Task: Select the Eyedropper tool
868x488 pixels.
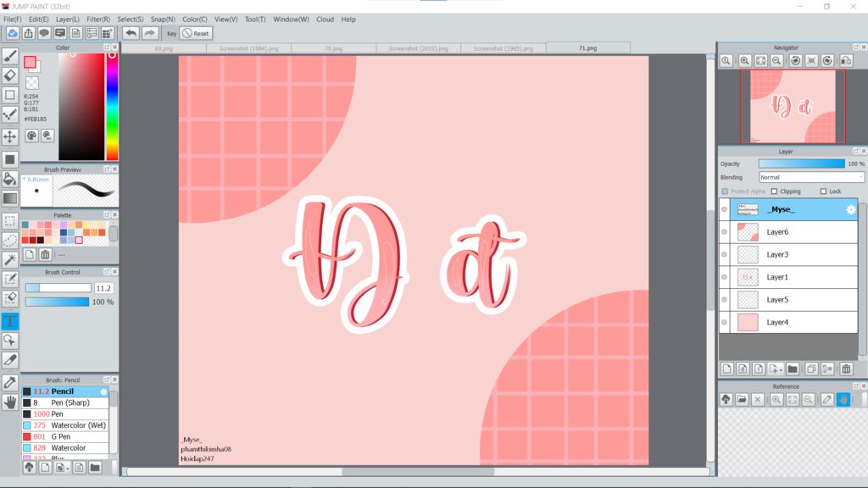Action: click(x=10, y=382)
